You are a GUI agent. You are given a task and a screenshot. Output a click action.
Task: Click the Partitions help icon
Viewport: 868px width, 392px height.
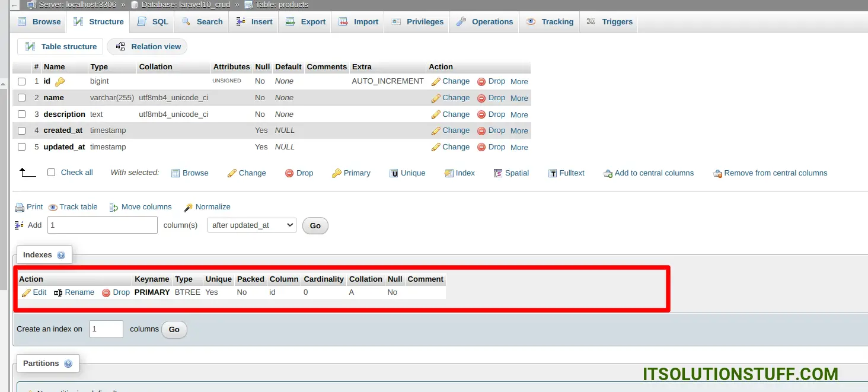[x=68, y=364]
